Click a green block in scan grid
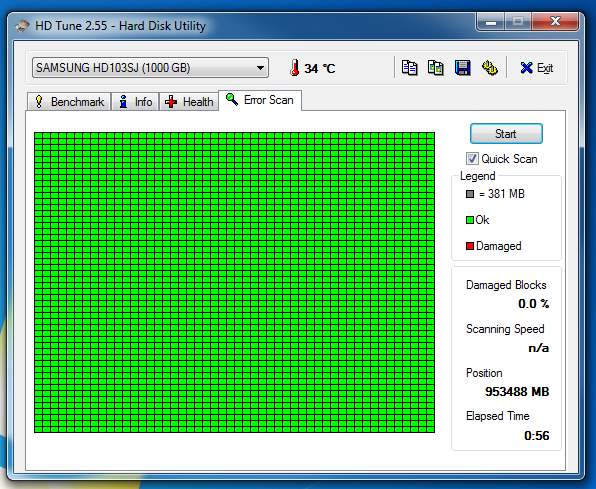 234,282
